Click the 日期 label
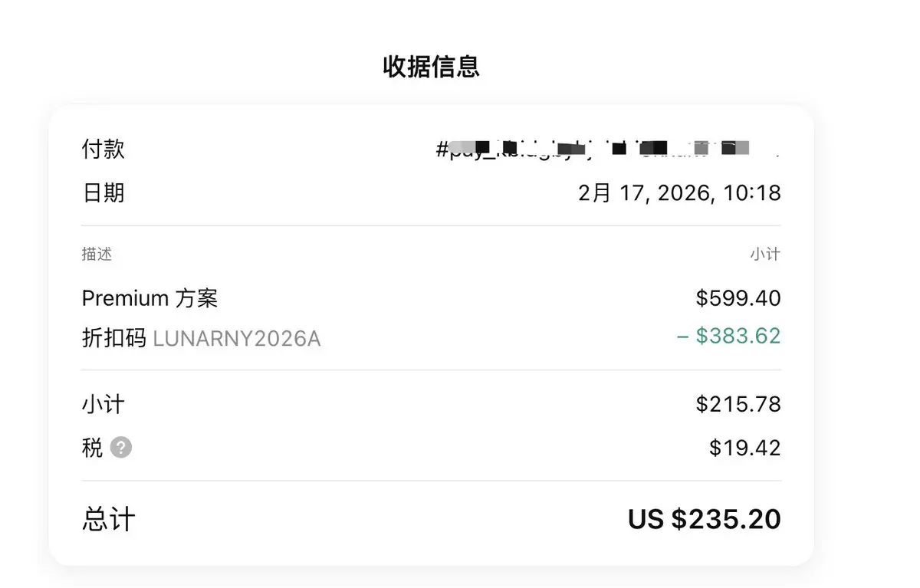The height and width of the screenshot is (588, 920). click(x=103, y=192)
